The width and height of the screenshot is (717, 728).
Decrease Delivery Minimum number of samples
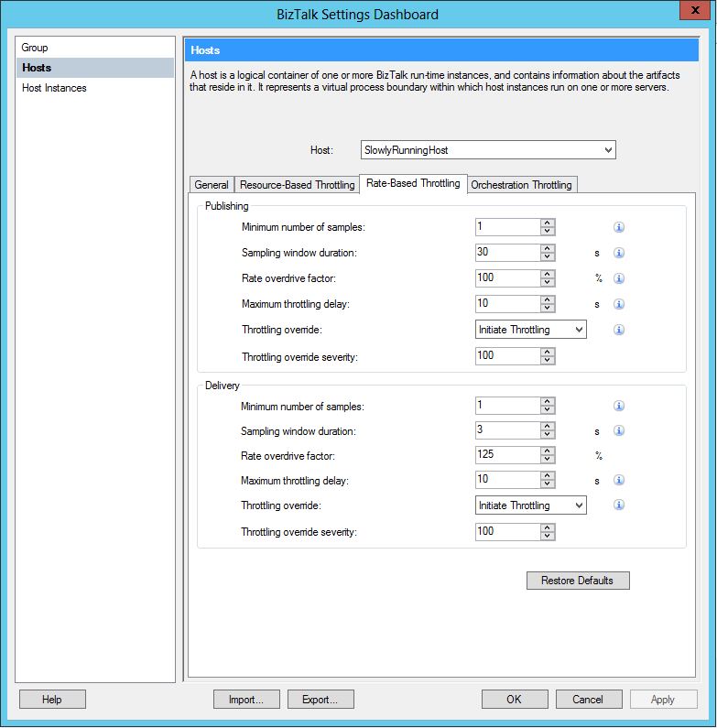(x=548, y=409)
